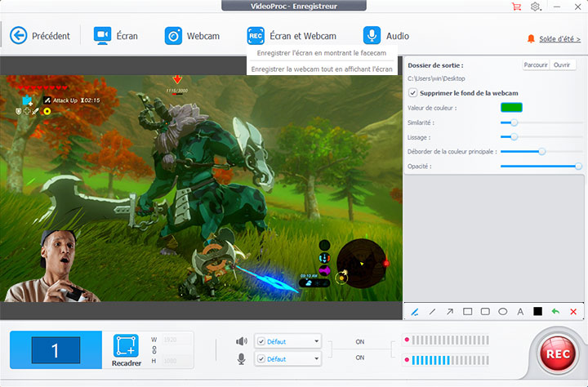Screen dimensions: 588x387
Task: Toggle the speaker audio device checkbox
Action: click(261, 341)
